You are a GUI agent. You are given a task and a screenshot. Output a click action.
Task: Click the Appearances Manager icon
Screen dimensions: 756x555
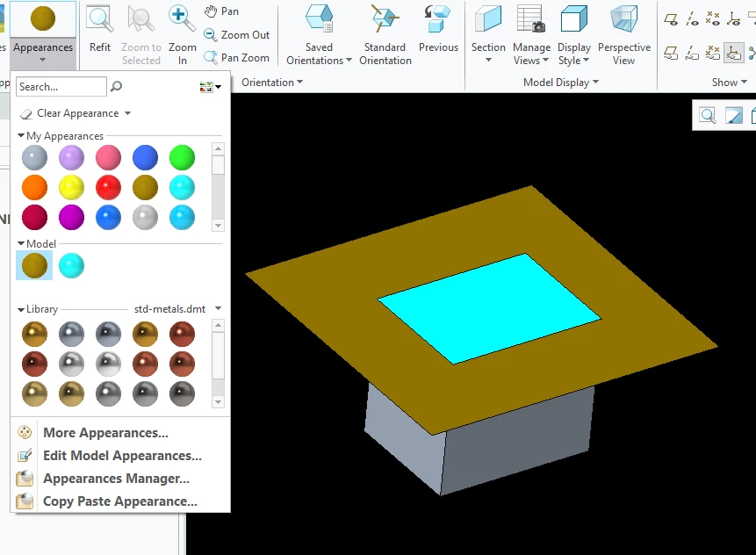click(x=25, y=479)
